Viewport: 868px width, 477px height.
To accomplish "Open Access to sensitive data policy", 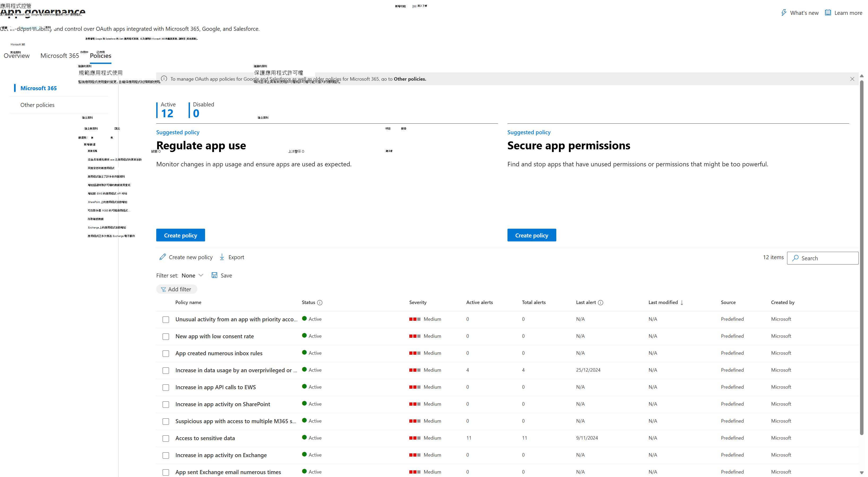I will pyautogui.click(x=205, y=438).
